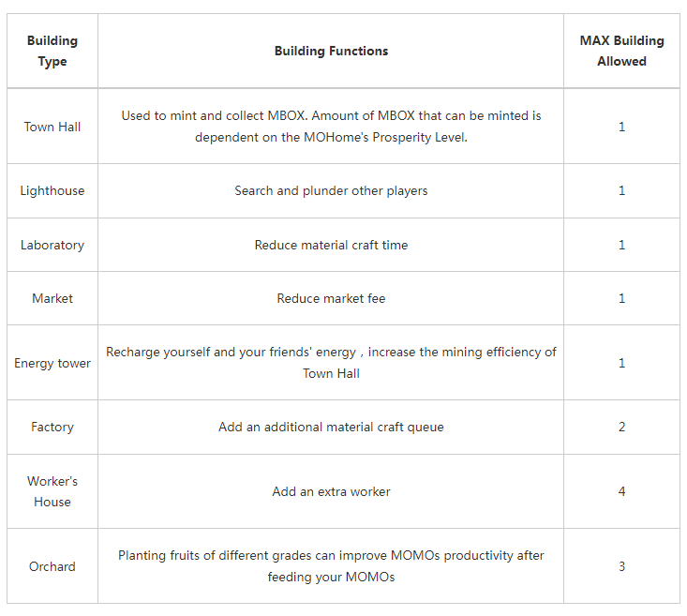Click the "Building Functions" column header
This screenshot has height=616, width=687.
331,52
